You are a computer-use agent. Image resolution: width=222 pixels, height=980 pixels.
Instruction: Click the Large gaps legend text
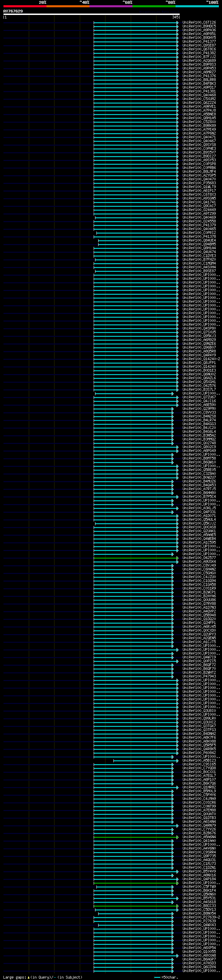[x=43, y=977]
